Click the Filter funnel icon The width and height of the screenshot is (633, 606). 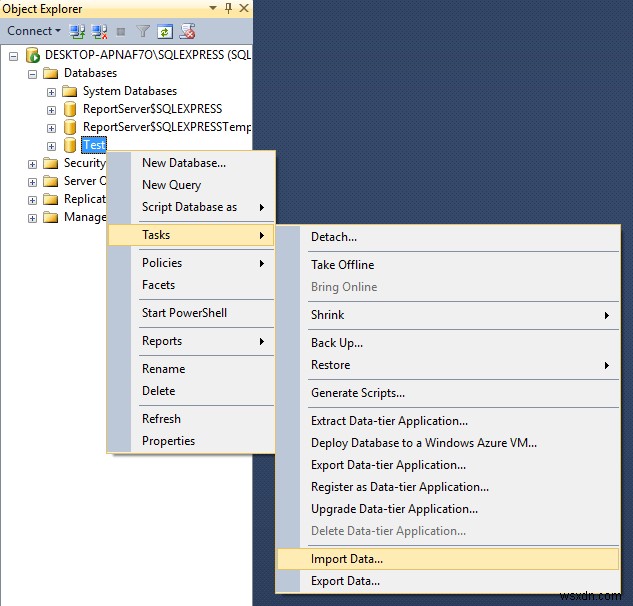tap(143, 31)
